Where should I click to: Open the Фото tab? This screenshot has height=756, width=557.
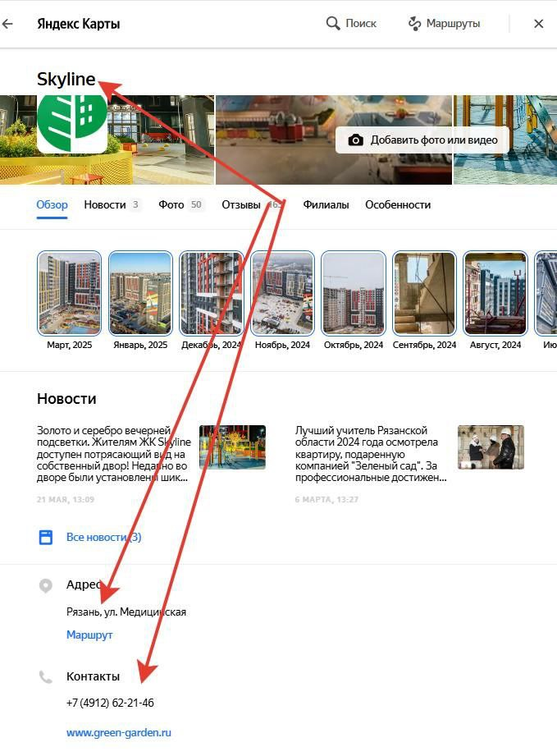171,205
